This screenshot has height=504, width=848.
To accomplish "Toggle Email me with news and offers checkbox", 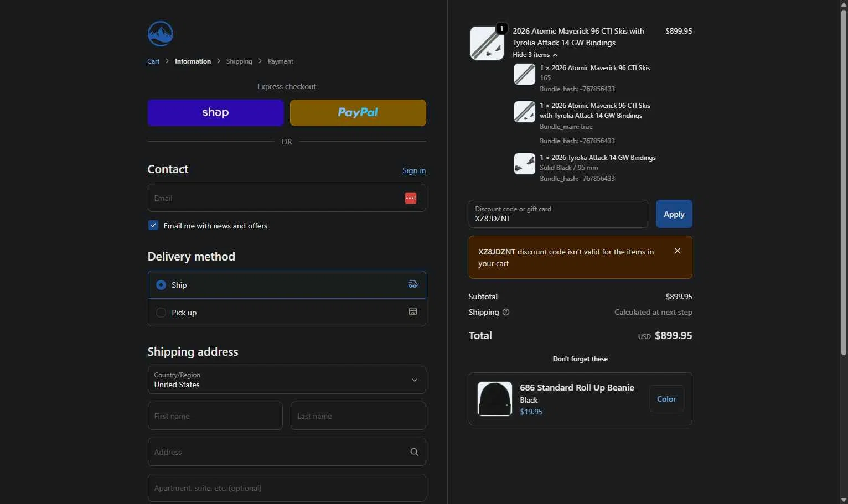I will [x=153, y=226].
